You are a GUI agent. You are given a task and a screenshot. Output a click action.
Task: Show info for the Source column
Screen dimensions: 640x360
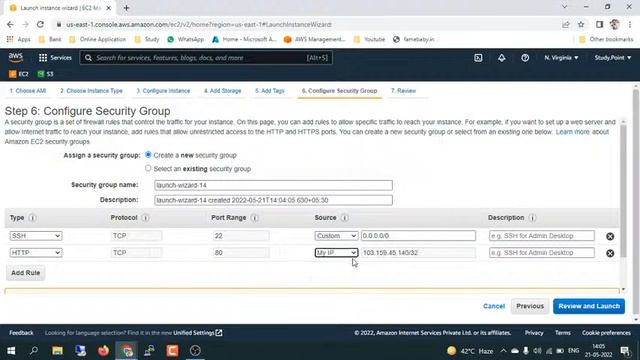(x=344, y=218)
